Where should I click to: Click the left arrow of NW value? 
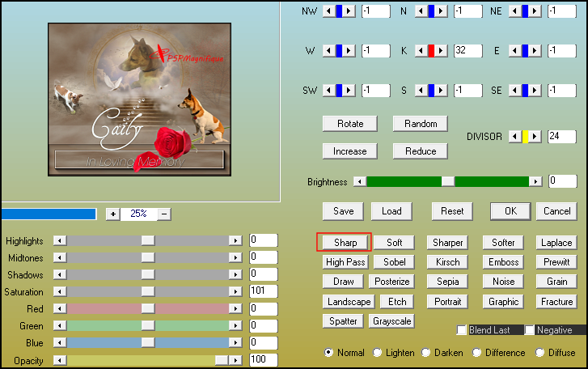click(328, 11)
